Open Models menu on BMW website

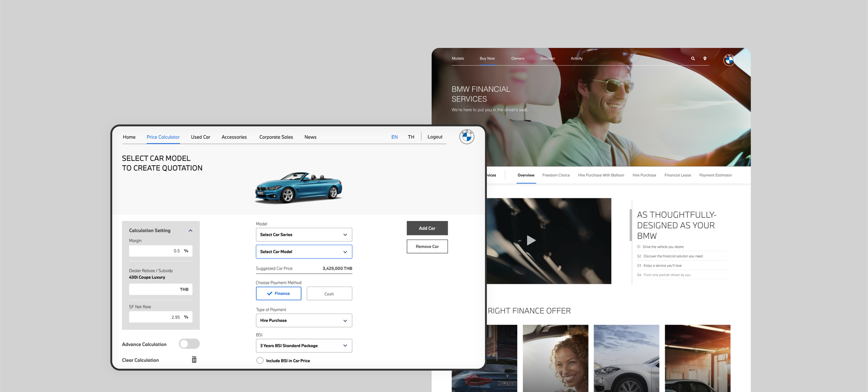[458, 58]
